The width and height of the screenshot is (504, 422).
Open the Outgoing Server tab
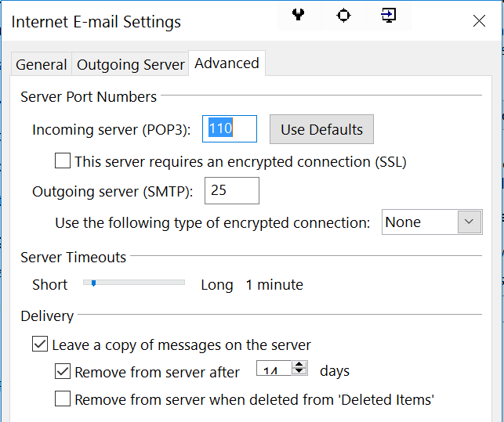[130, 64]
